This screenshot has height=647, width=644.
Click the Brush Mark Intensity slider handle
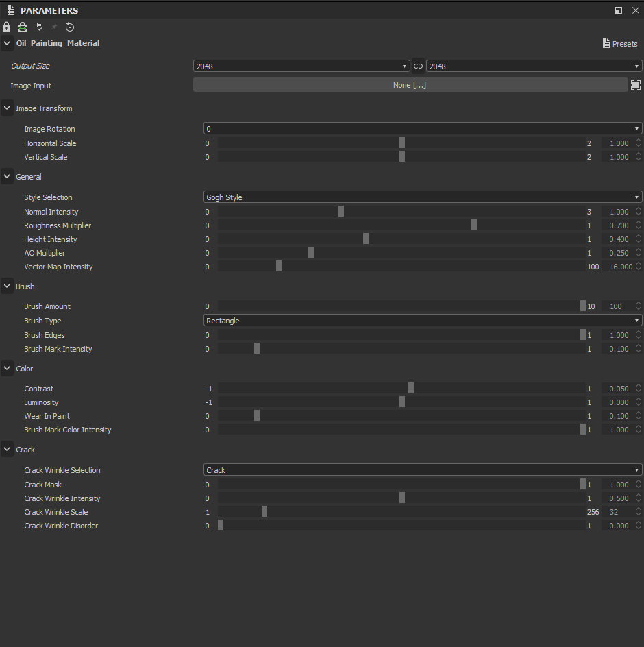pyautogui.click(x=257, y=348)
